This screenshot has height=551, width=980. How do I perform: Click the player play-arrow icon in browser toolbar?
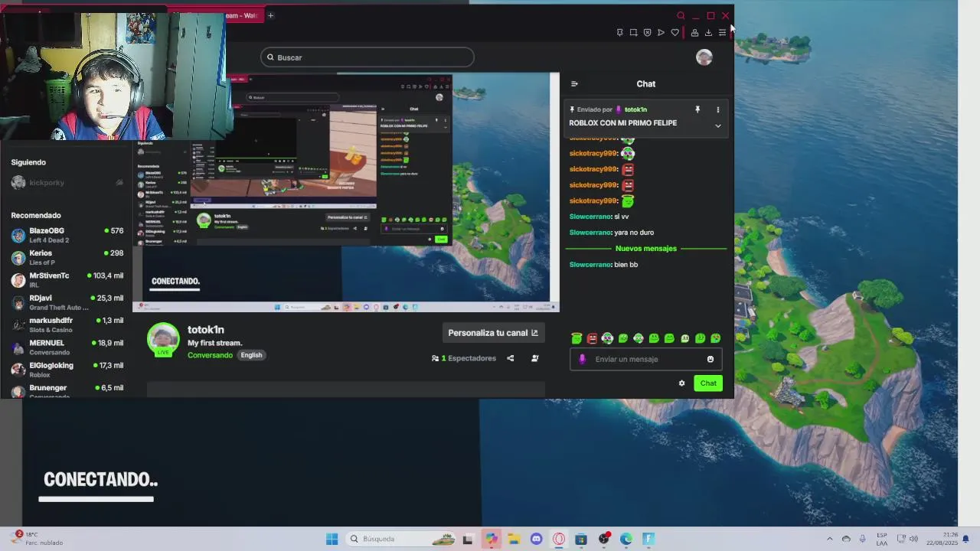[661, 32]
